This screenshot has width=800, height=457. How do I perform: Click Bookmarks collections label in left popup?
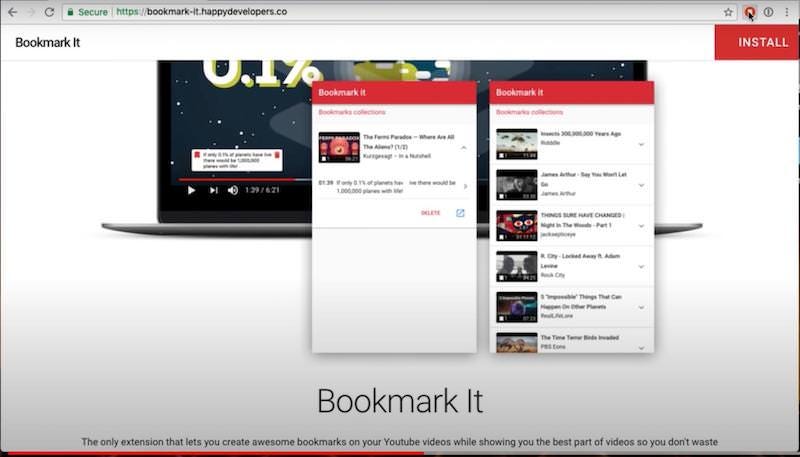(x=352, y=112)
